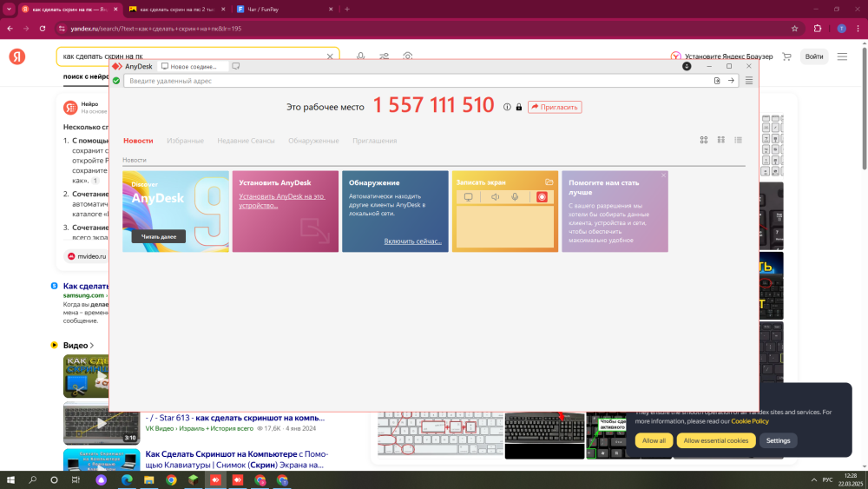Open file transfer icon in AnyDesk address bar
Image resolution: width=868 pixels, height=489 pixels.
(x=717, y=81)
